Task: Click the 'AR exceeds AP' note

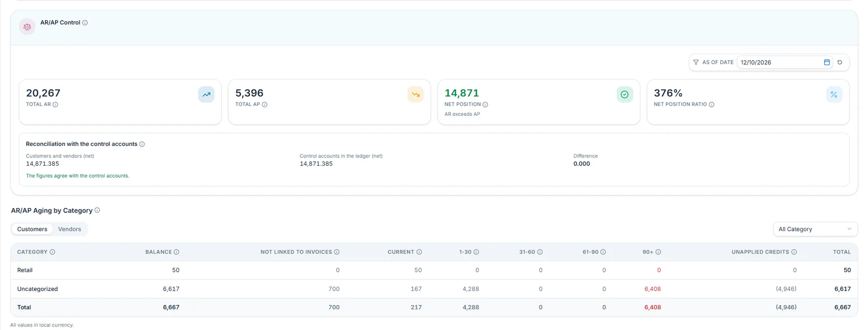Action: 462,114
